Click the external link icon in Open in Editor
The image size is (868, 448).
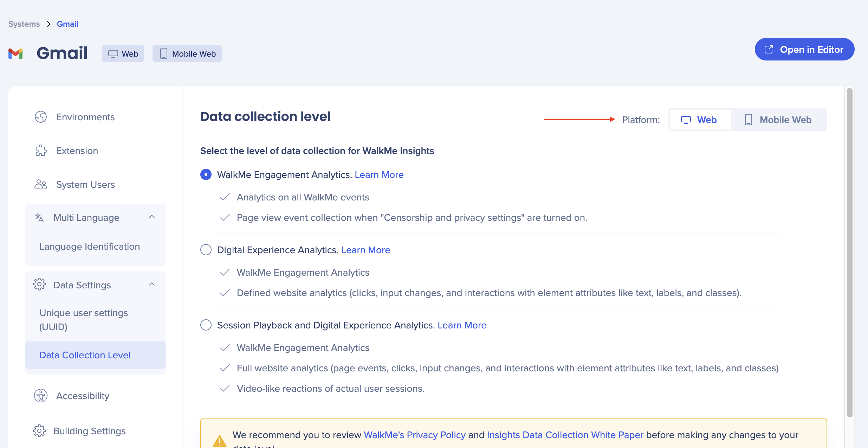[769, 49]
